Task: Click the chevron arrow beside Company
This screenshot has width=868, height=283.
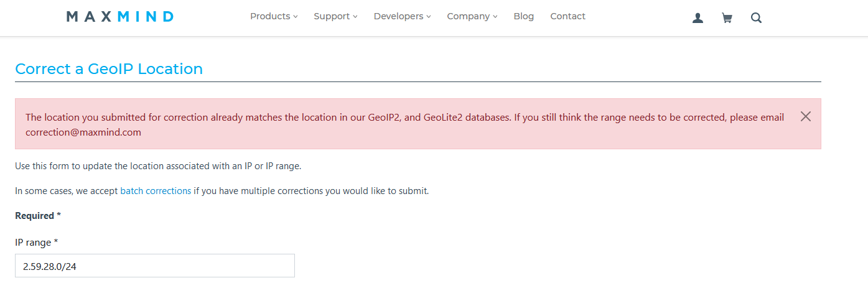Action: click(495, 17)
